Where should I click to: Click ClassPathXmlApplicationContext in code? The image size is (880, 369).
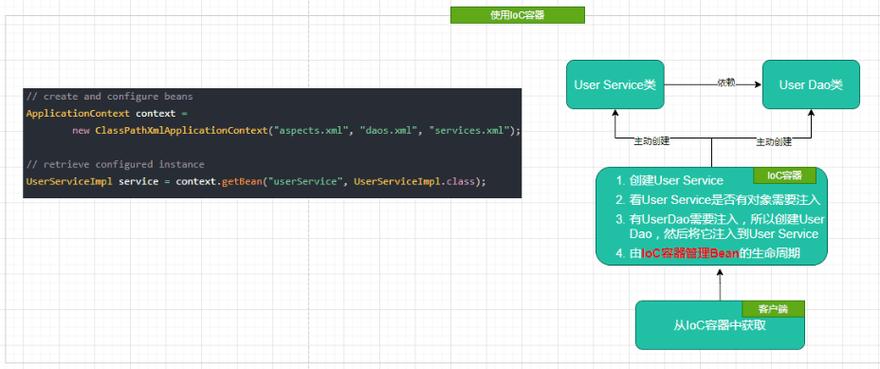point(181,130)
